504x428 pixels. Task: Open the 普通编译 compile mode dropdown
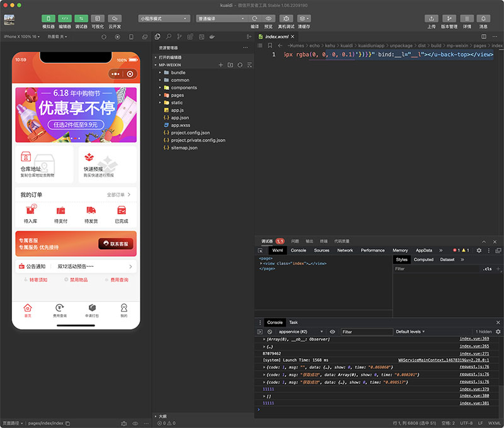[x=222, y=19]
